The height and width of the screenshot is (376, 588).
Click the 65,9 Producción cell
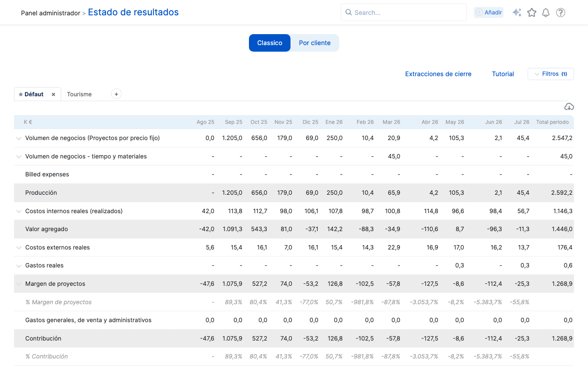pos(394,193)
